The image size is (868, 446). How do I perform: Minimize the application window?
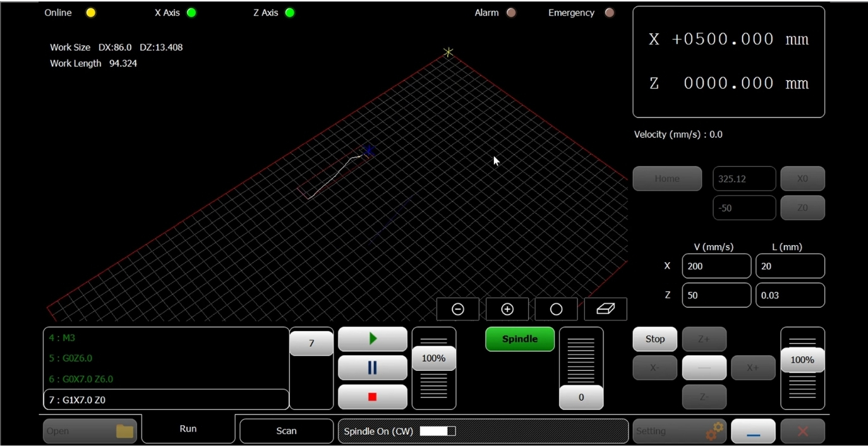tap(753, 431)
